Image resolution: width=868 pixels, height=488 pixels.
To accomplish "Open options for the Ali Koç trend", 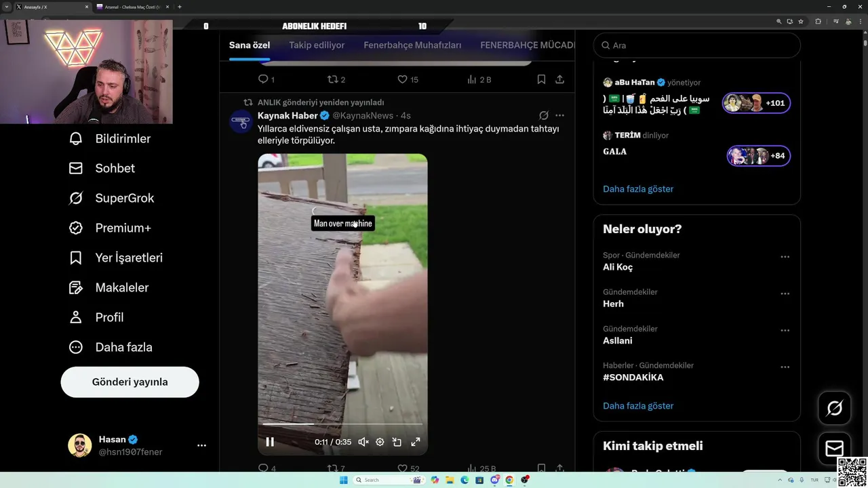I will 785,257.
